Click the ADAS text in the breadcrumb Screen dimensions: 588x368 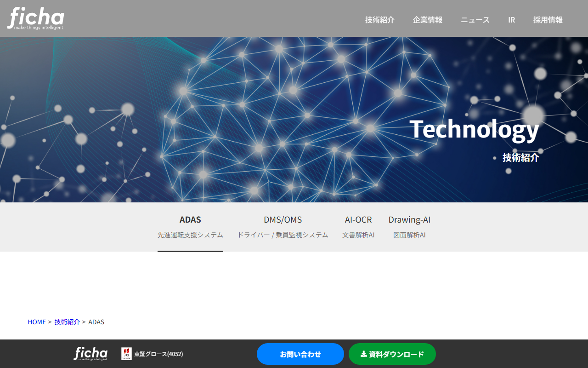[96, 322]
